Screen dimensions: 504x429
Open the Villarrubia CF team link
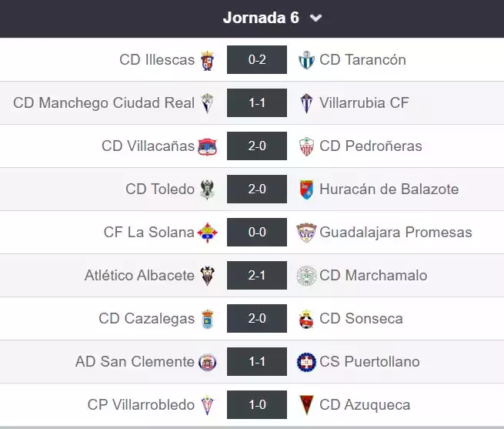[x=364, y=103]
